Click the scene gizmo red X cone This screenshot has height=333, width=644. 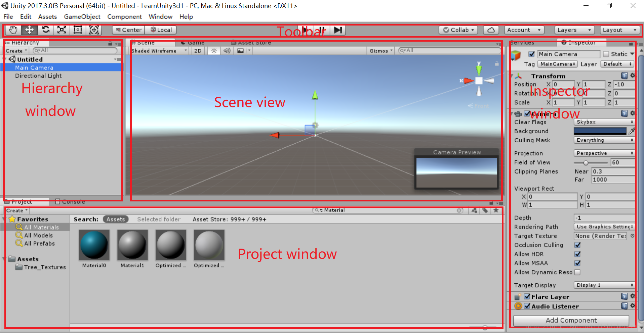(469, 81)
